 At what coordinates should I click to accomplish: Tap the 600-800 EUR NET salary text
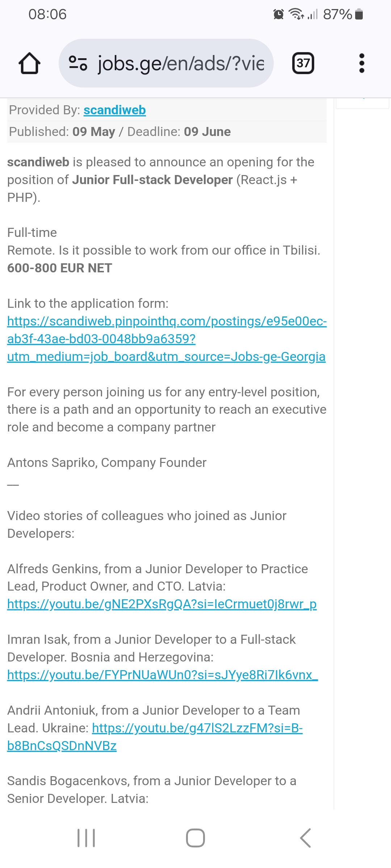(60, 268)
